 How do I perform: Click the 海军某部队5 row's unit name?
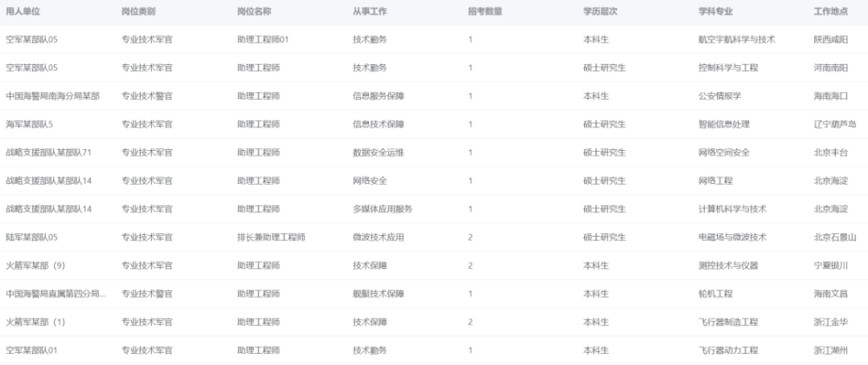tap(30, 125)
